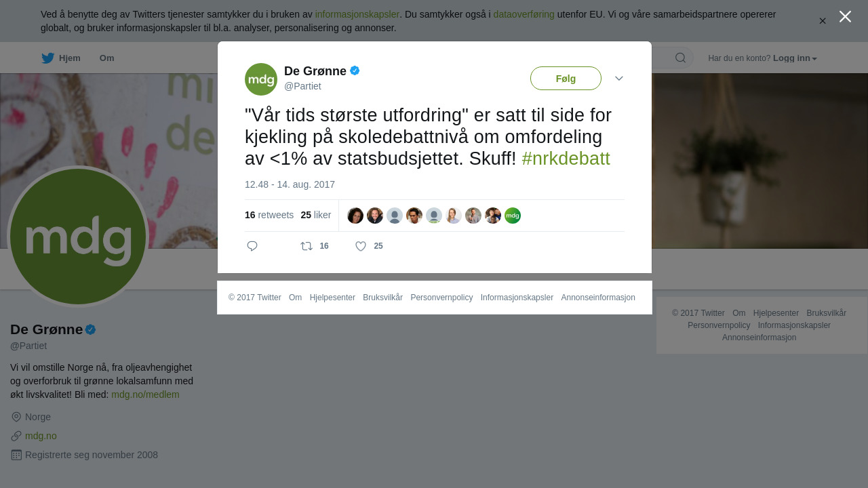
Task: Click Hjelpesenter in the modal footer
Action: pos(332,298)
